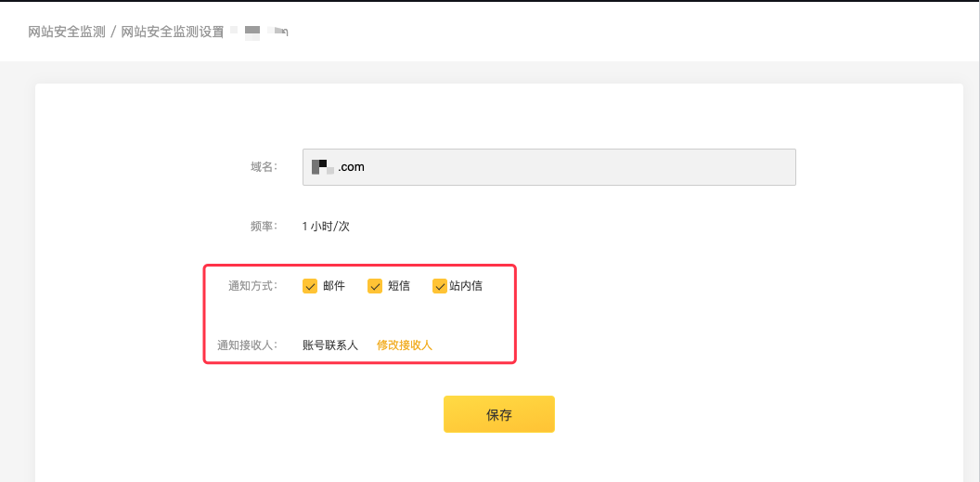This screenshot has width=980, height=482.
Task: Click the pixelated domain prefix in field
Action: click(x=322, y=167)
